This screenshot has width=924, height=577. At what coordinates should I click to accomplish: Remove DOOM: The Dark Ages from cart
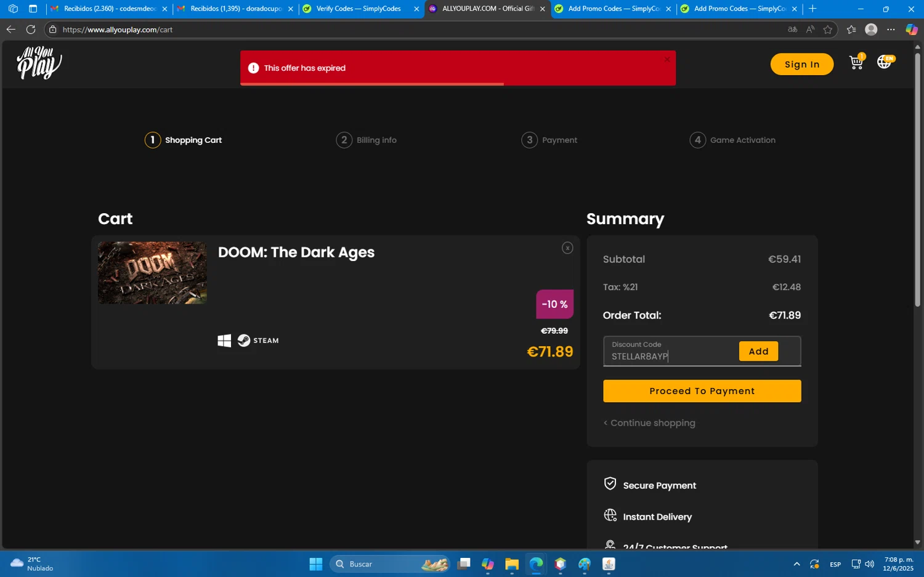(x=567, y=248)
